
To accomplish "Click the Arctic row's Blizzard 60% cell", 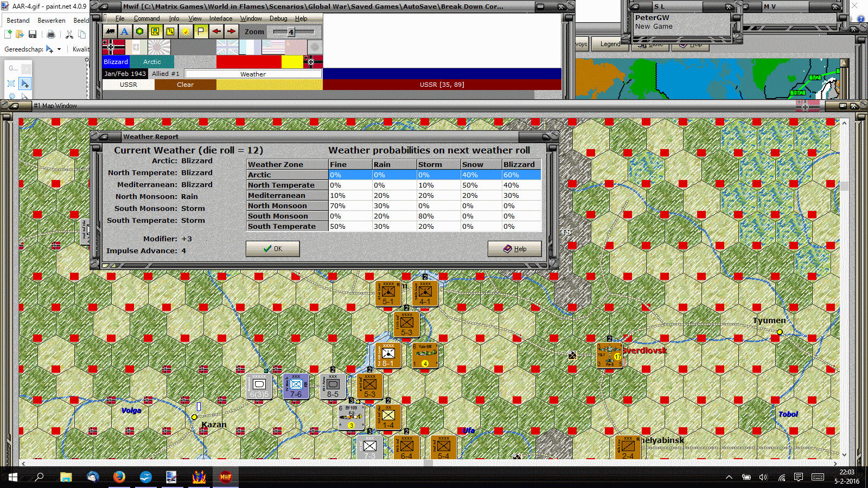I will [x=521, y=175].
